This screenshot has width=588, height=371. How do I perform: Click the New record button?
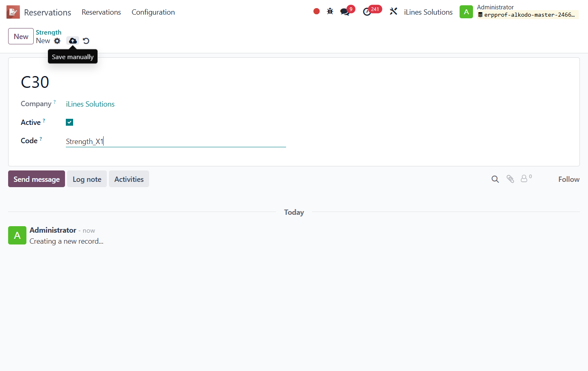[x=21, y=36]
